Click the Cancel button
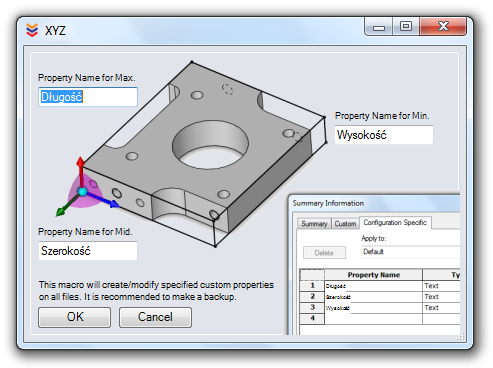This screenshot has width=493, height=368. [155, 317]
